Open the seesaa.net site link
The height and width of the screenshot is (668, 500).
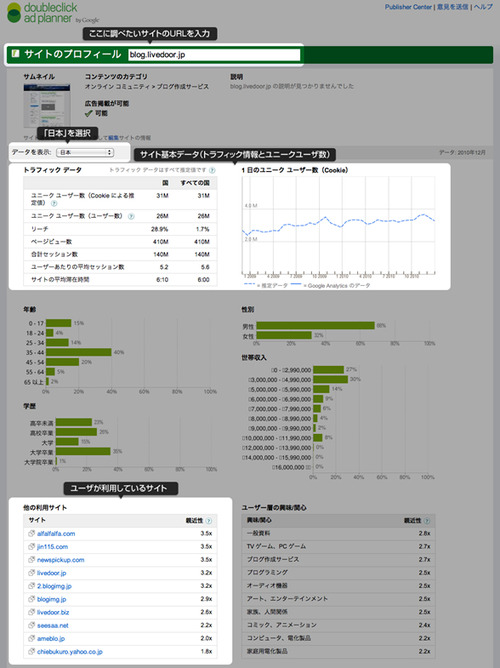pos(52,625)
